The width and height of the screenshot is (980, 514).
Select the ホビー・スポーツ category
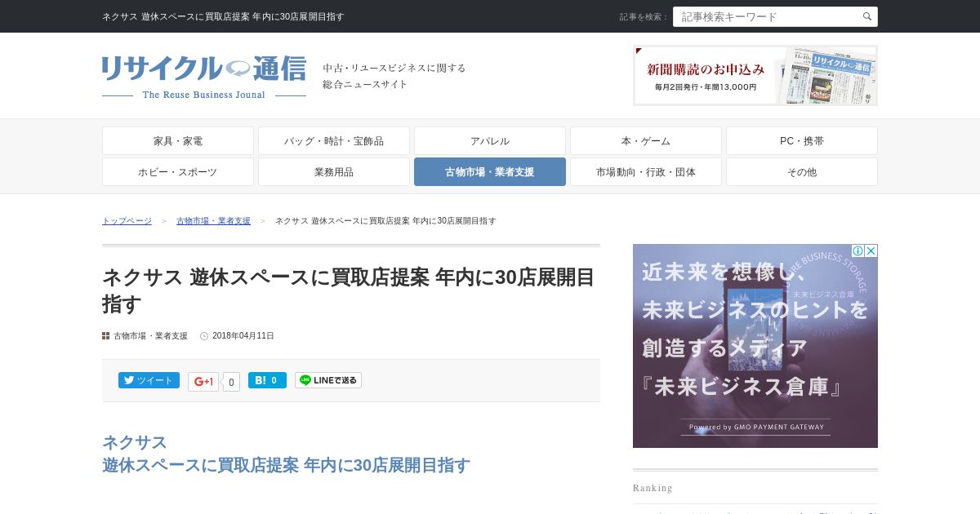pyautogui.click(x=178, y=172)
